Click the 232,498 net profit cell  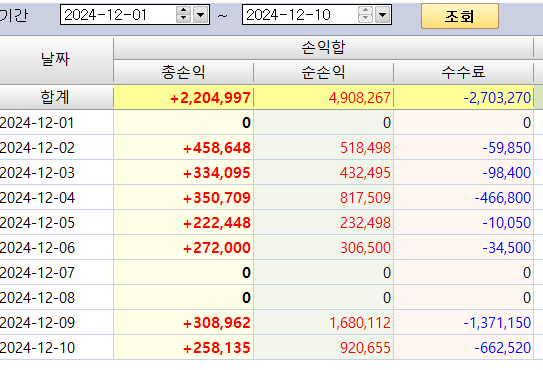(323, 222)
